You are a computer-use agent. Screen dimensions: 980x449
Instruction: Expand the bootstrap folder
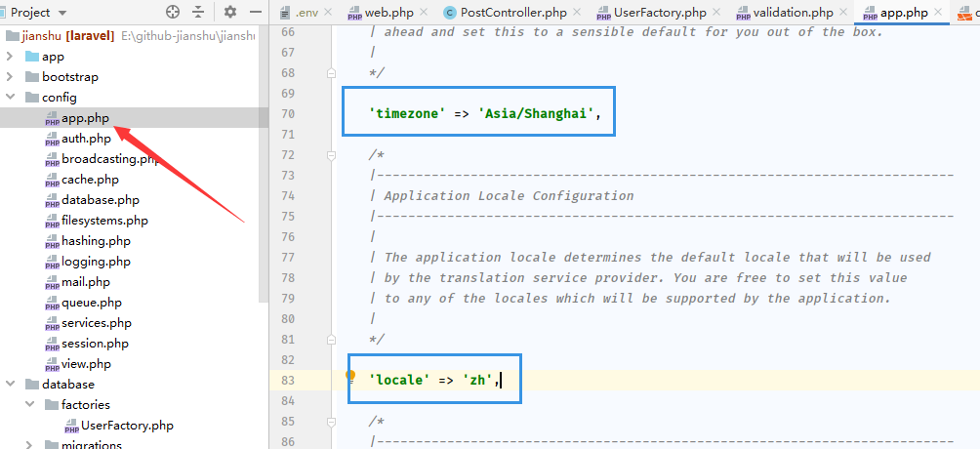coord(10,77)
